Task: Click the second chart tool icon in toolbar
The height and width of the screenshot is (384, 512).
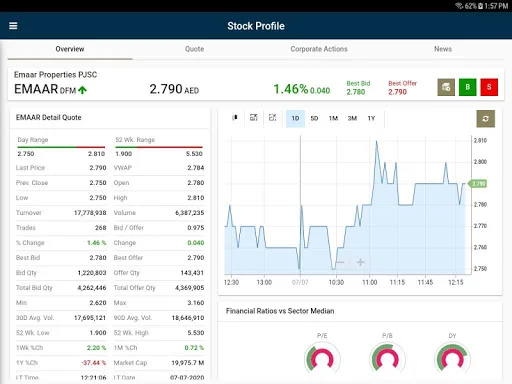Action: pos(254,118)
